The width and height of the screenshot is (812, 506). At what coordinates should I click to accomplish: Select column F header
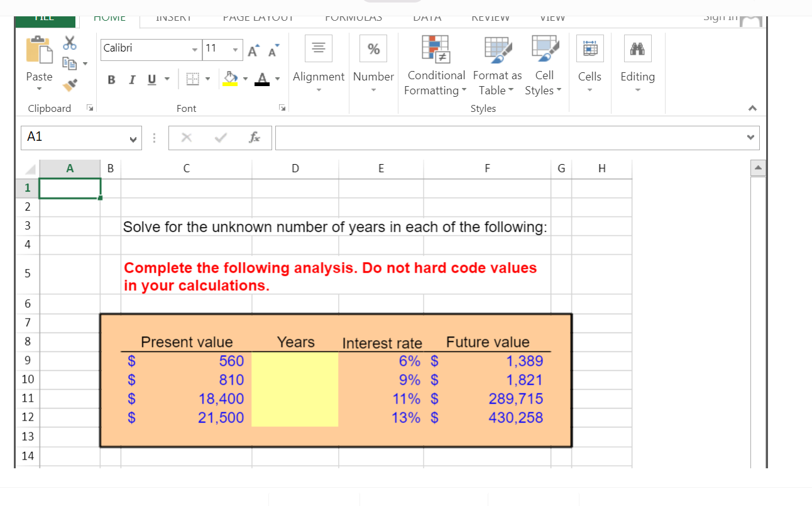(x=487, y=168)
